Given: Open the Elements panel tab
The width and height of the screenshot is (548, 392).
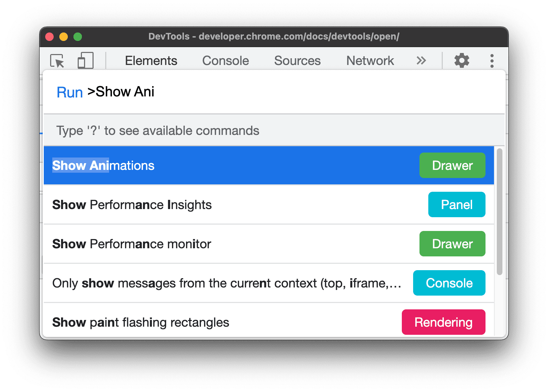Looking at the screenshot, I should point(151,60).
